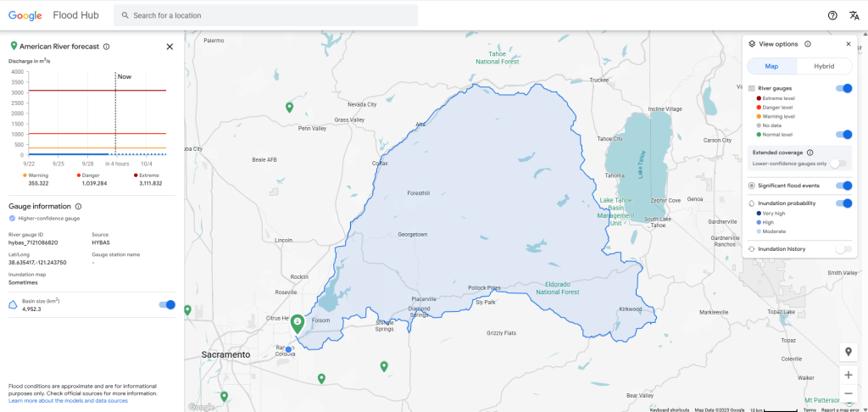Select the large green gauge marker near Folsom
This screenshot has width=868, height=412.
pos(298,323)
